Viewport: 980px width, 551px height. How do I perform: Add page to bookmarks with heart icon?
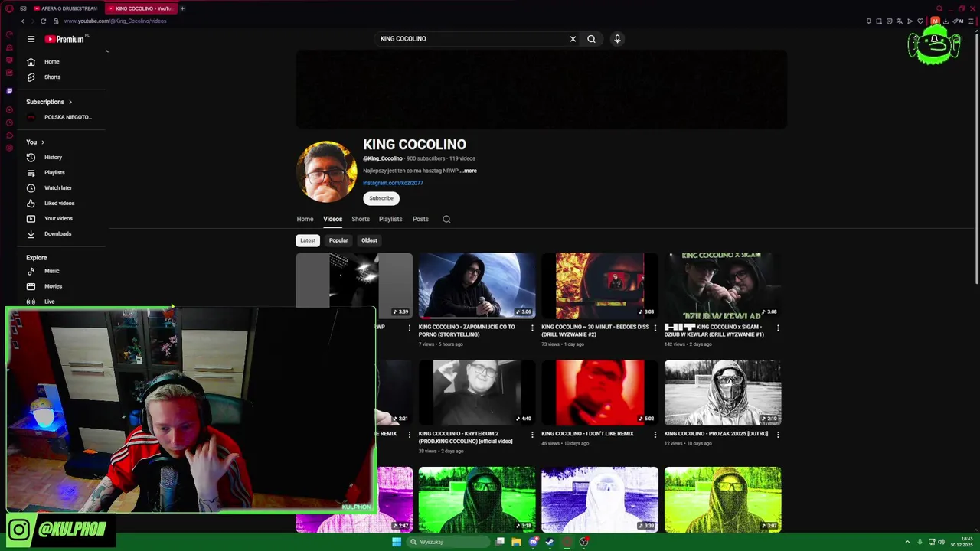(x=920, y=21)
